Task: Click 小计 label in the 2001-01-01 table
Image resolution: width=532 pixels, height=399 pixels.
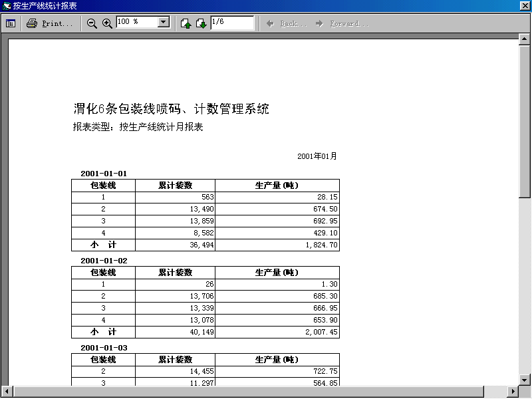Action: (103, 245)
